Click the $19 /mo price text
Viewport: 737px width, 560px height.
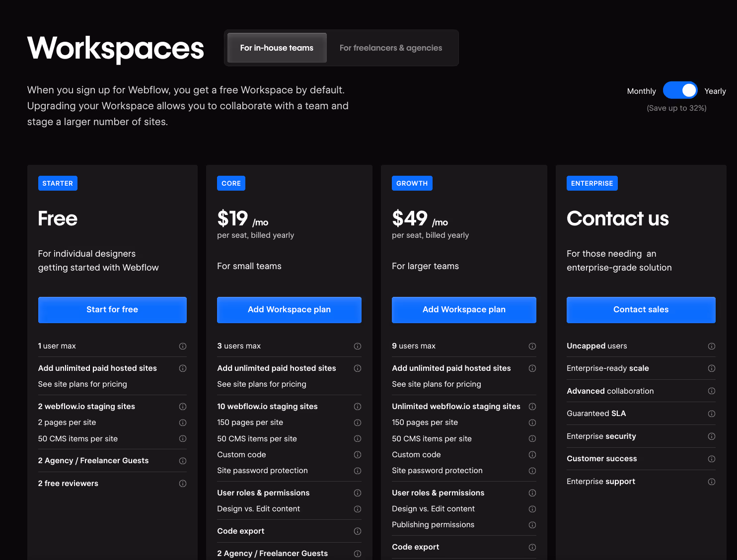pyautogui.click(x=243, y=219)
